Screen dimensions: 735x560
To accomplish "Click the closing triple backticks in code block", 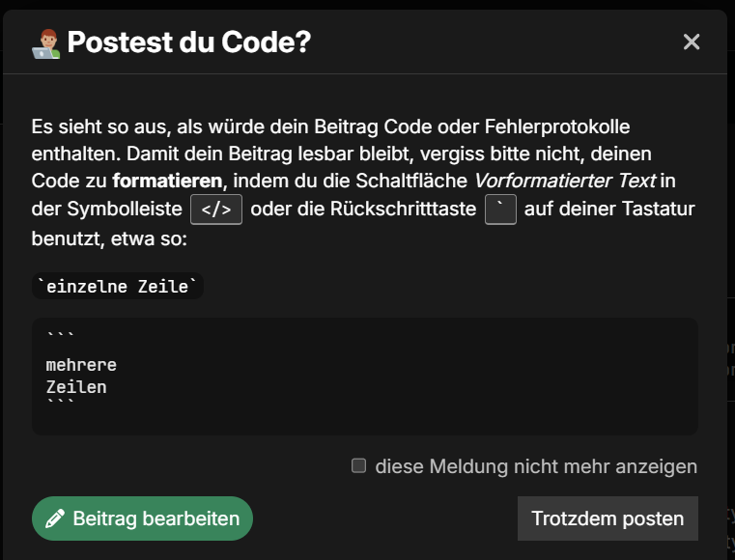I will pyautogui.click(x=59, y=404).
